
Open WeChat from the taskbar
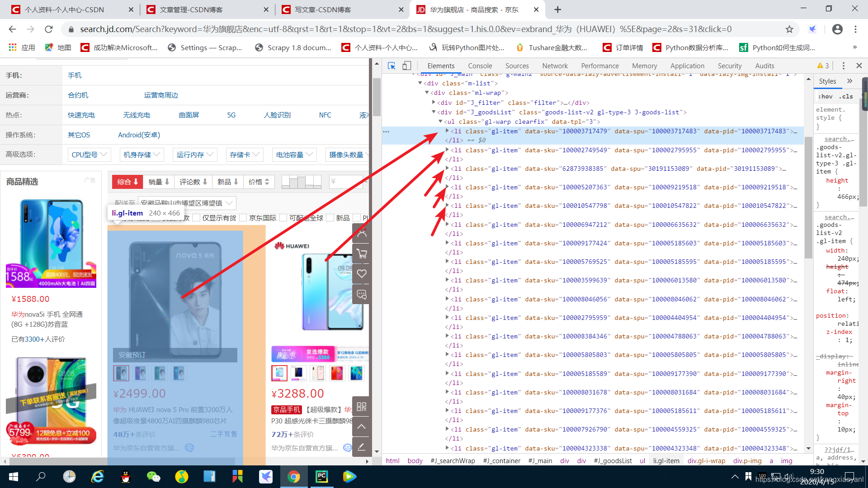(154, 477)
